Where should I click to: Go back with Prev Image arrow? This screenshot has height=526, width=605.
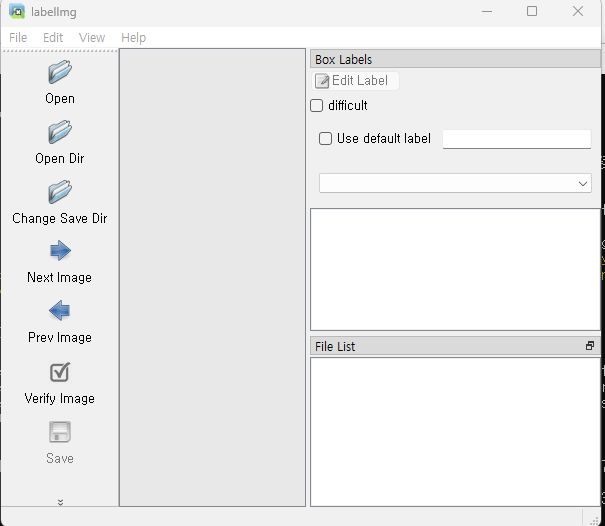point(60,311)
